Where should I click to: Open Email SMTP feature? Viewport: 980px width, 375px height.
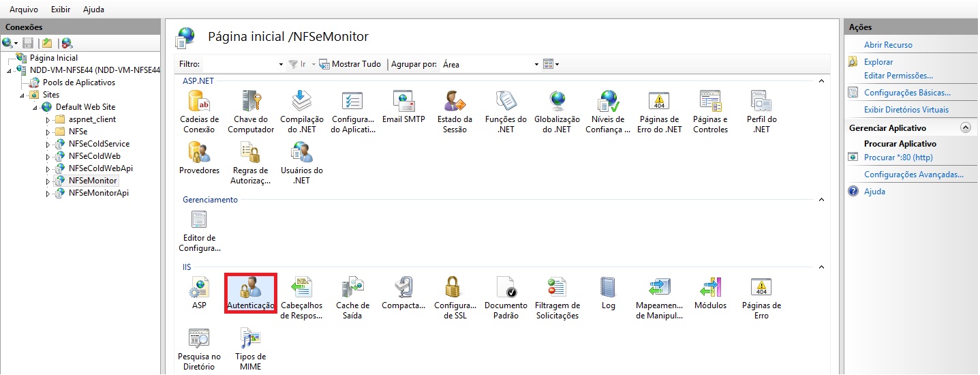click(x=403, y=107)
